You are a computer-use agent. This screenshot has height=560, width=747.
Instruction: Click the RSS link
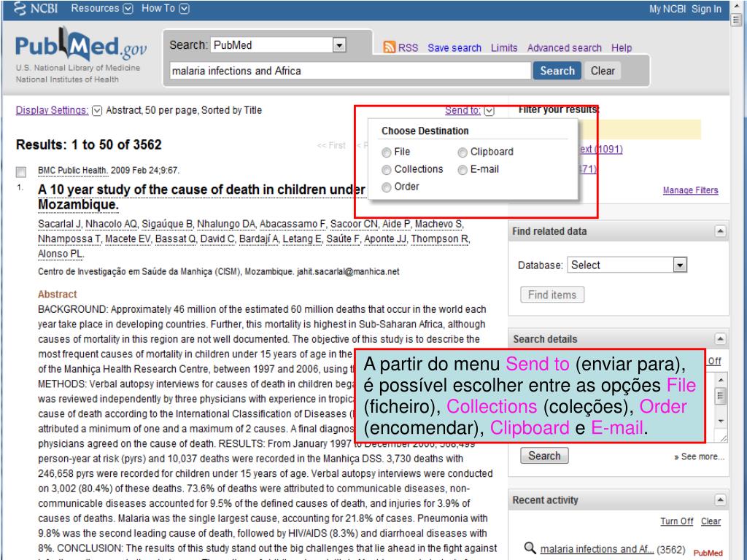click(408, 47)
